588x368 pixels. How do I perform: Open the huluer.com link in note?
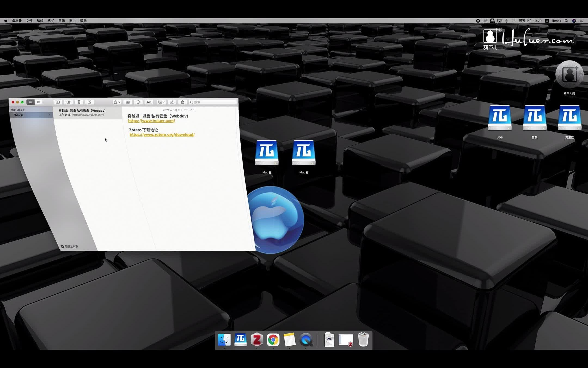151,121
